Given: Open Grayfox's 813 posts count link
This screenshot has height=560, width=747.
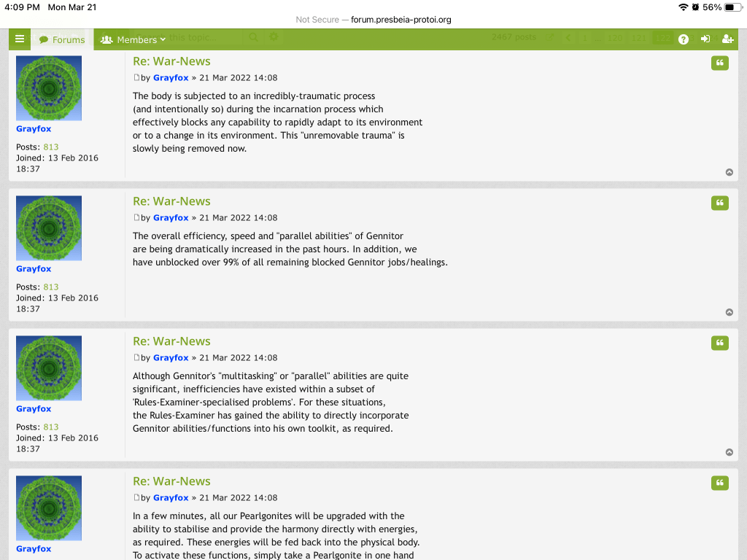Looking at the screenshot, I should click(x=50, y=147).
